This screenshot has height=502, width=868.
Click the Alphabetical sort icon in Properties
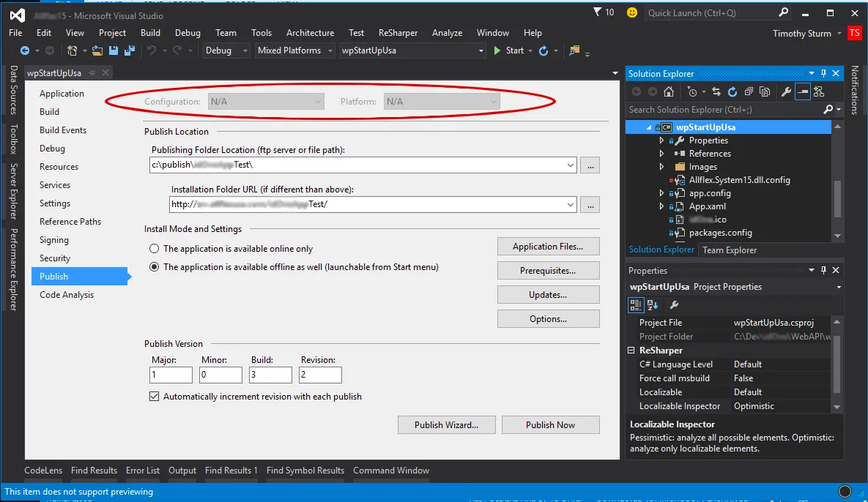[653, 304]
